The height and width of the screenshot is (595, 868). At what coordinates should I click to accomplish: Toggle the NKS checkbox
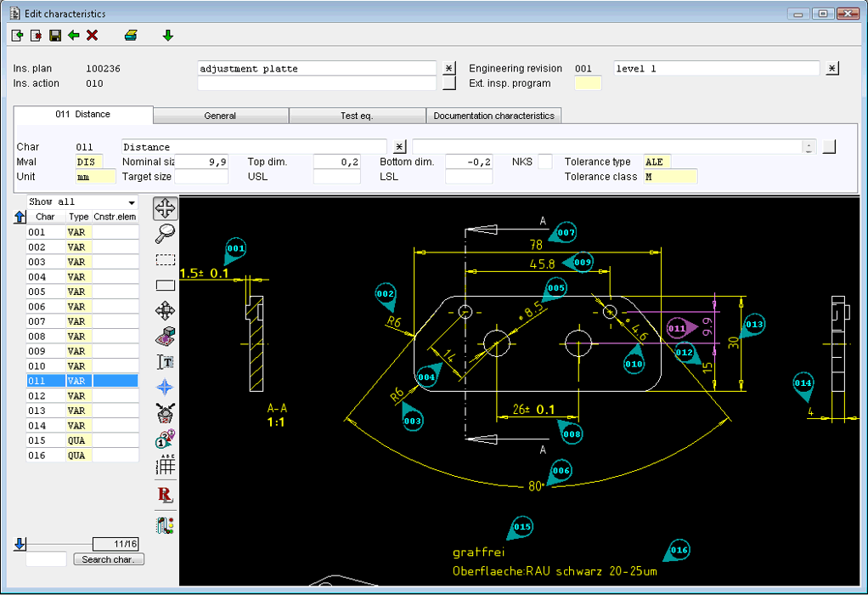point(544,161)
